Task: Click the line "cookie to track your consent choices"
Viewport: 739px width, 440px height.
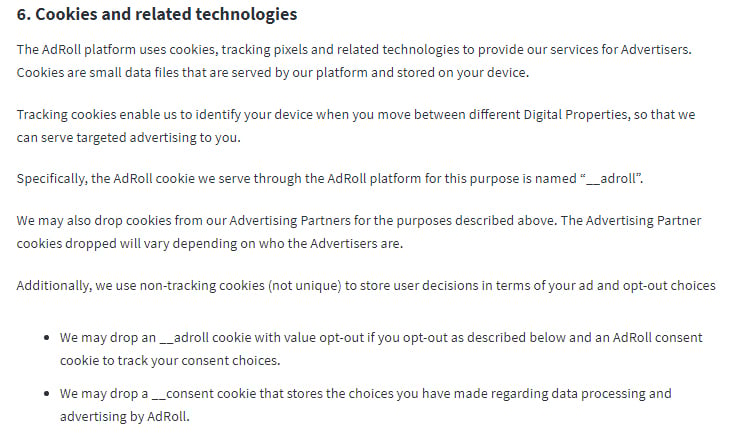Action: tap(170, 361)
